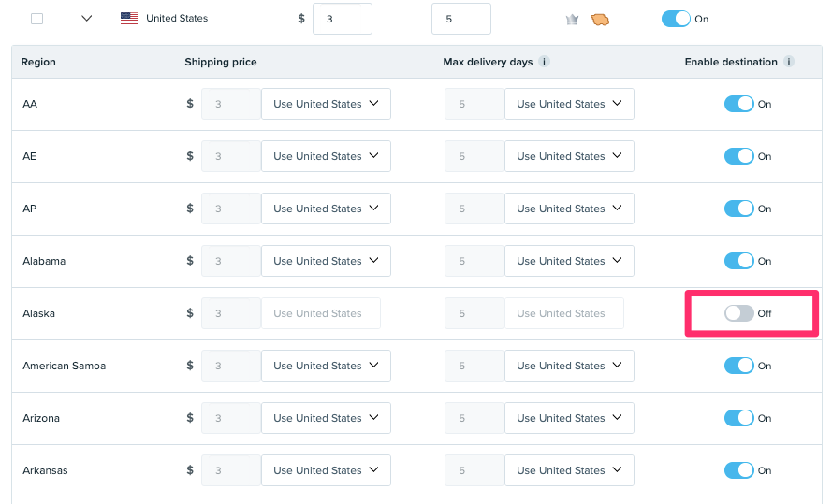
Task: Open AE max delivery days dropdown
Action: point(569,156)
